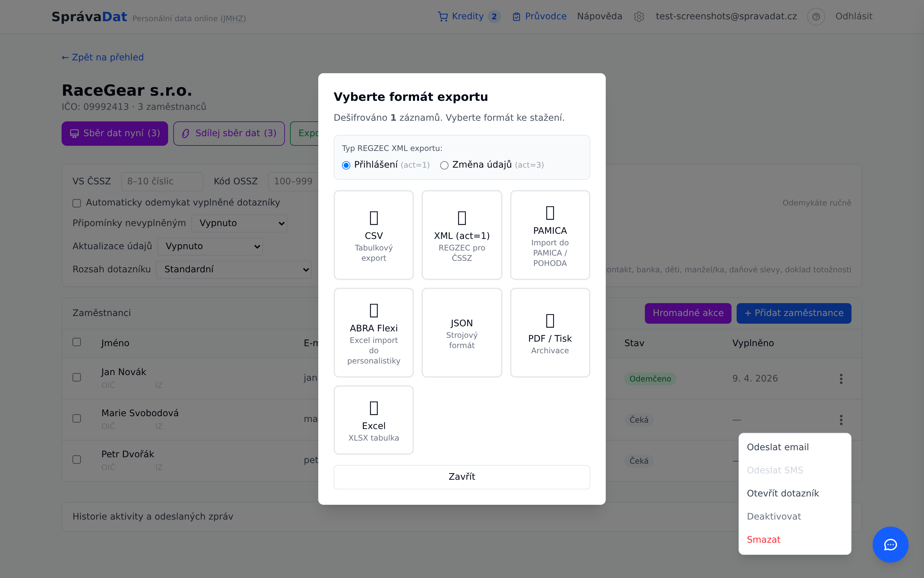This screenshot has height=578, width=924.
Task: Click the Kredity link
Action: (468, 16)
